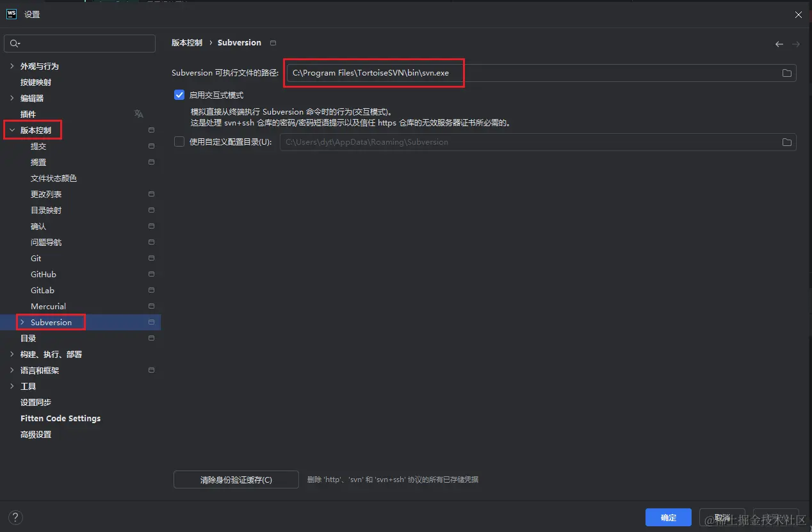812x532 pixels.
Task: Click project-level icon beside 版本控制 row
Action: click(x=151, y=130)
